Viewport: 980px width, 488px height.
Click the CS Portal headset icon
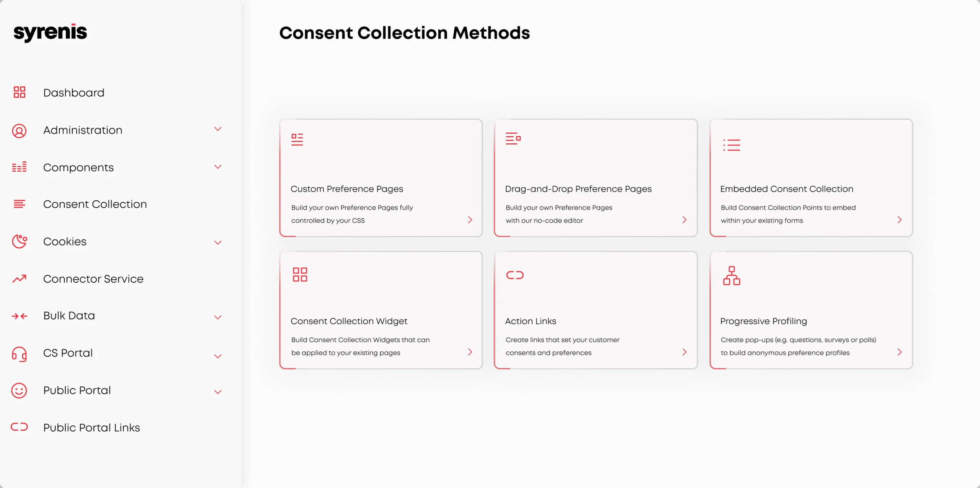[x=19, y=354]
